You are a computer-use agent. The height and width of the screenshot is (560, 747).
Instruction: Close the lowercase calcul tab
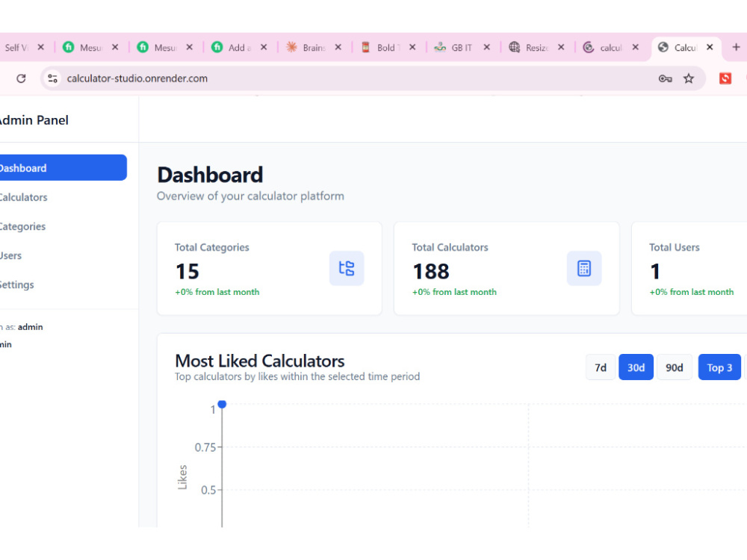[635, 47]
